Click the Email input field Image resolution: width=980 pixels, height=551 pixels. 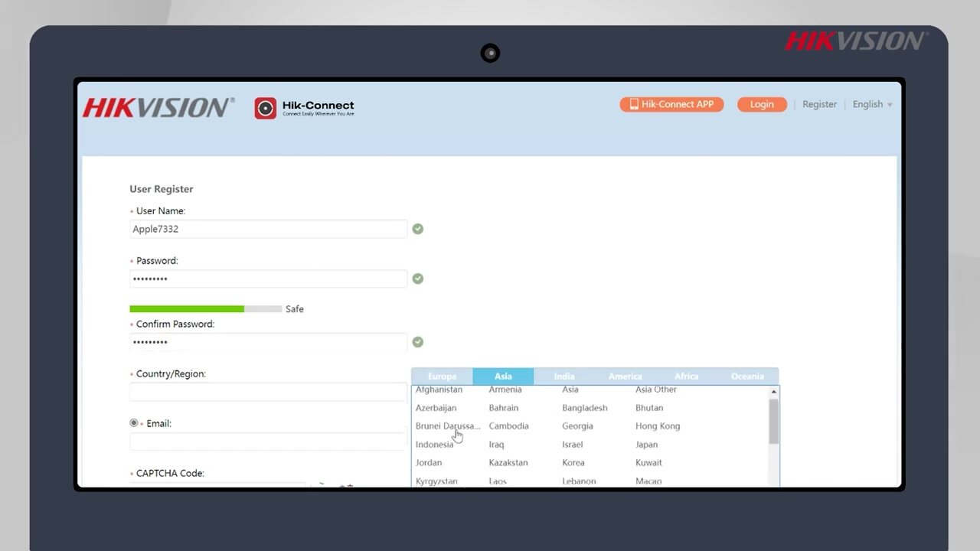tap(268, 442)
